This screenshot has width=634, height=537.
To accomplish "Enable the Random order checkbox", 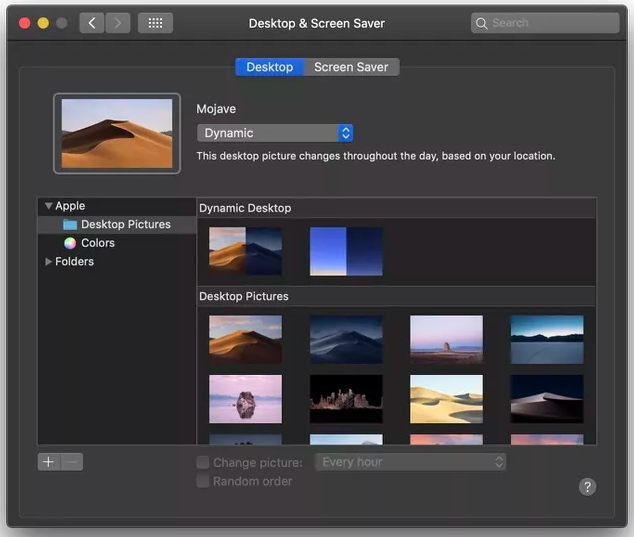I will pos(203,482).
